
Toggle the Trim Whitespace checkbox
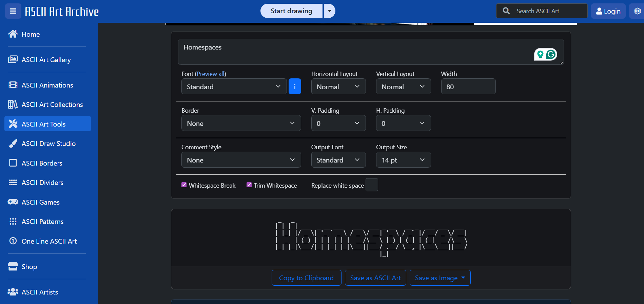click(249, 185)
